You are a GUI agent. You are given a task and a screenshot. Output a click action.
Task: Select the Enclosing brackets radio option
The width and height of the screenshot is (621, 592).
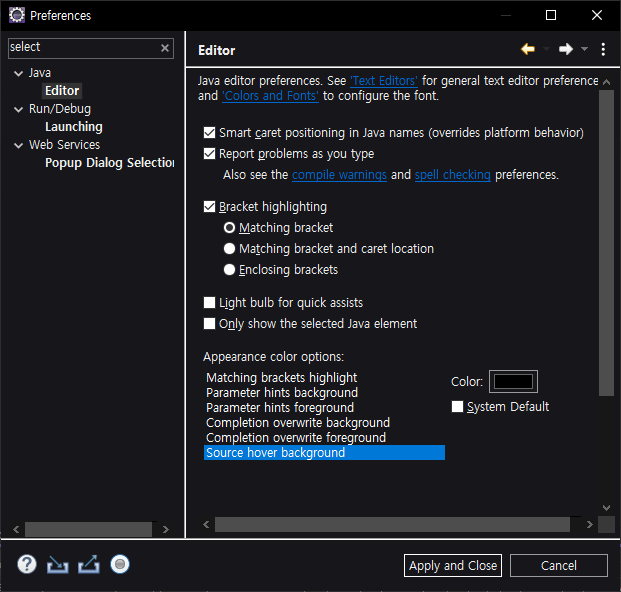pos(229,270)
